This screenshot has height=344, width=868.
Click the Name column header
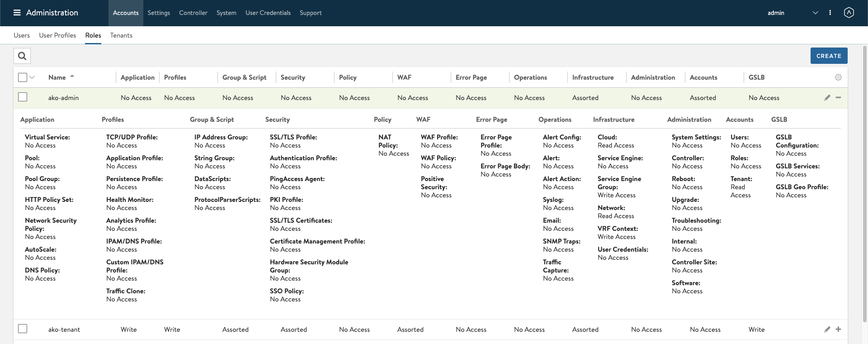pos(57,77)
